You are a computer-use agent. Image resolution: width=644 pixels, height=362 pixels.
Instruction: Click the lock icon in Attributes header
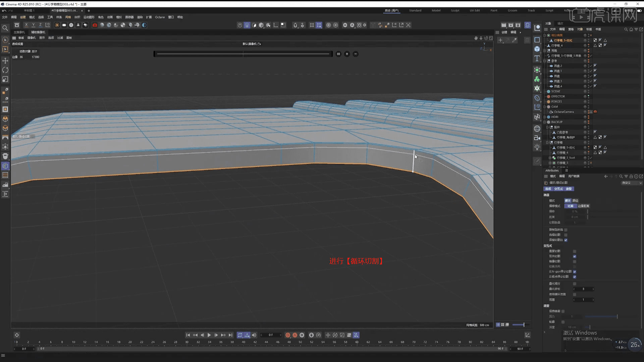click(x=631, y=176)
